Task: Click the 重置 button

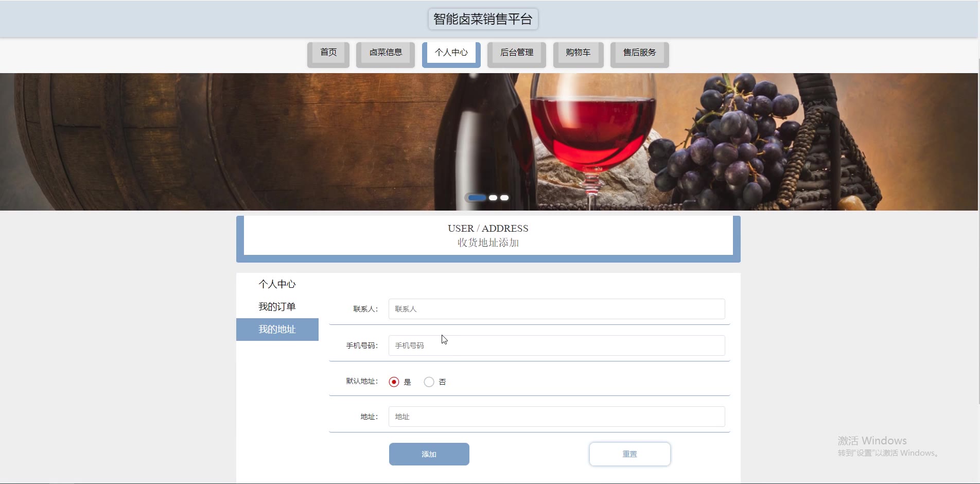Action: 629,454
